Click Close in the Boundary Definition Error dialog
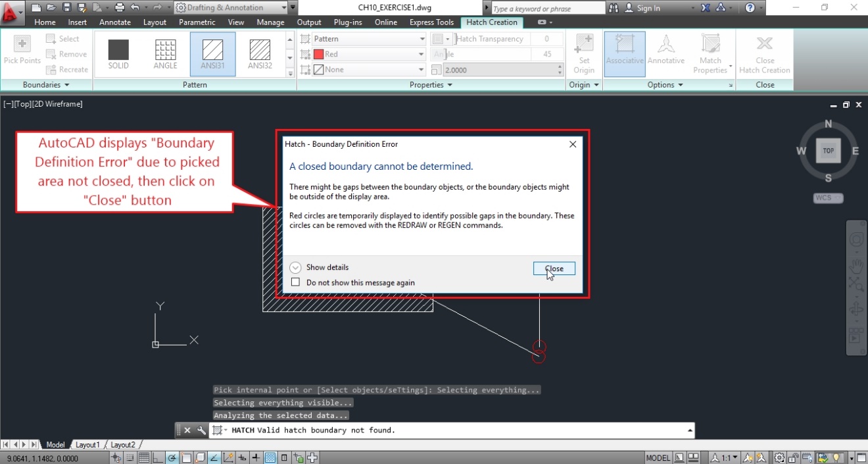 tap(553, 268)
